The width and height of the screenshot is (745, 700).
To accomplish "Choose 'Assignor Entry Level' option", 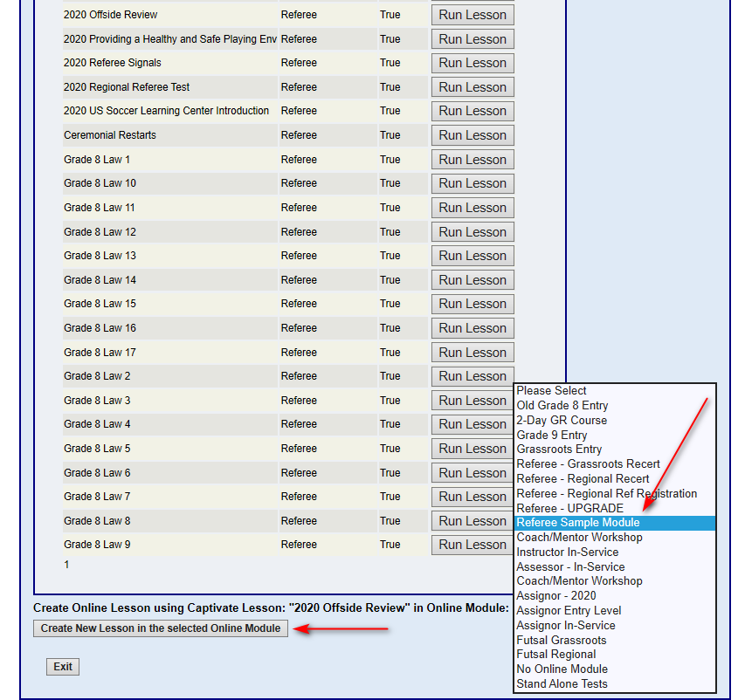I will pos(615,611).
